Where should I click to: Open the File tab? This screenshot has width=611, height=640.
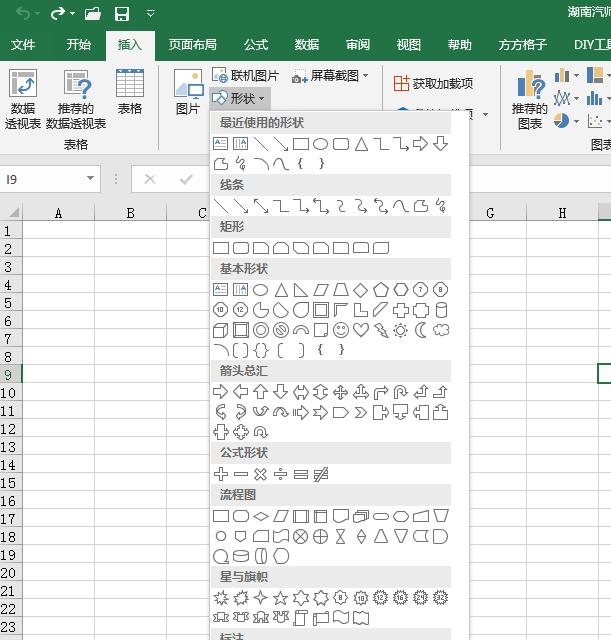(23, 44)
